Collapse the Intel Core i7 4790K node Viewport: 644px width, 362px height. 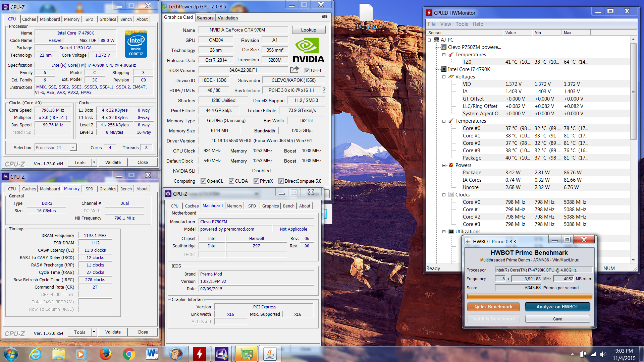[436, 69]
